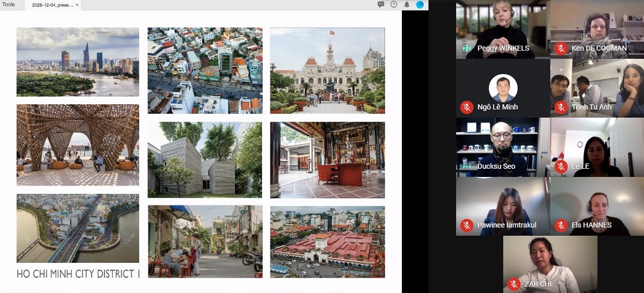The height and width of the screenshot is (293, 644).
Task: Click the muted mic beside Trinh Tu Anh
Action: (x=561, y=107)
